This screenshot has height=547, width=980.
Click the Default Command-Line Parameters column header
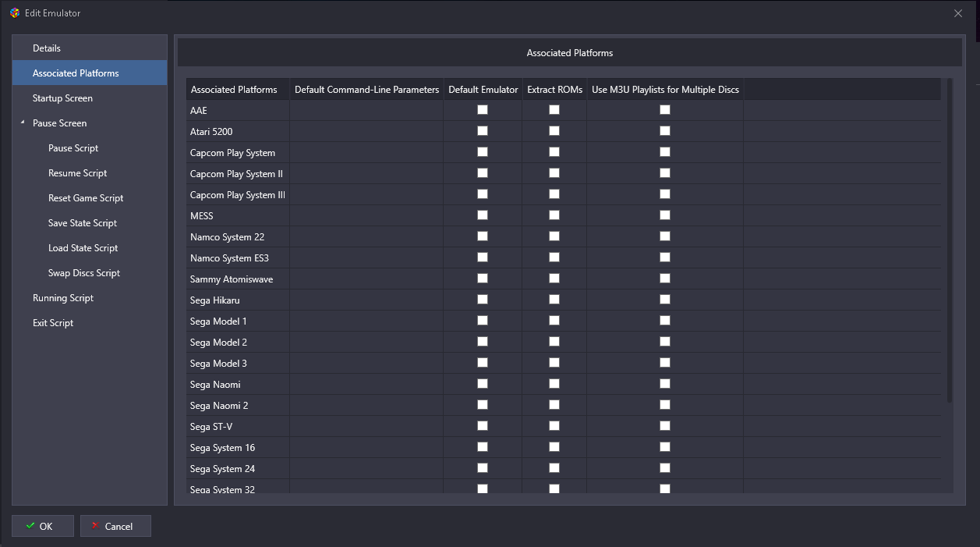click(366, 90)
